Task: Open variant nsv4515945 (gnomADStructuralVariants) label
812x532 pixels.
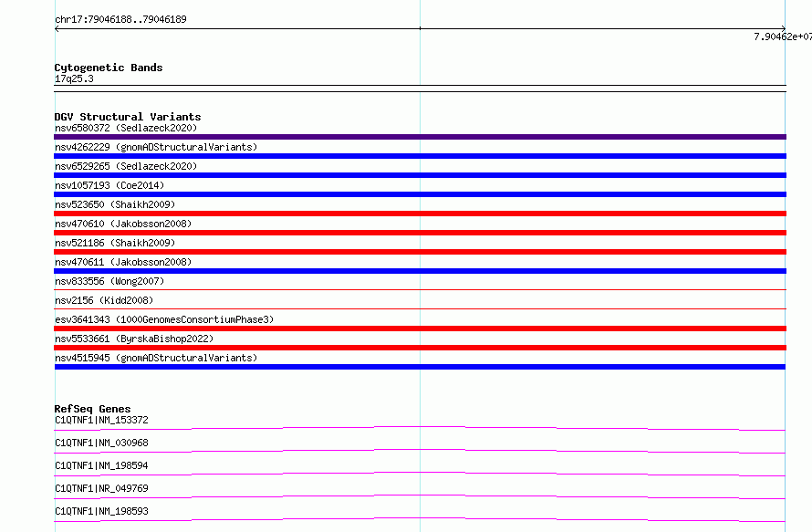Action: pyautogui.click(x=156, y=358)
